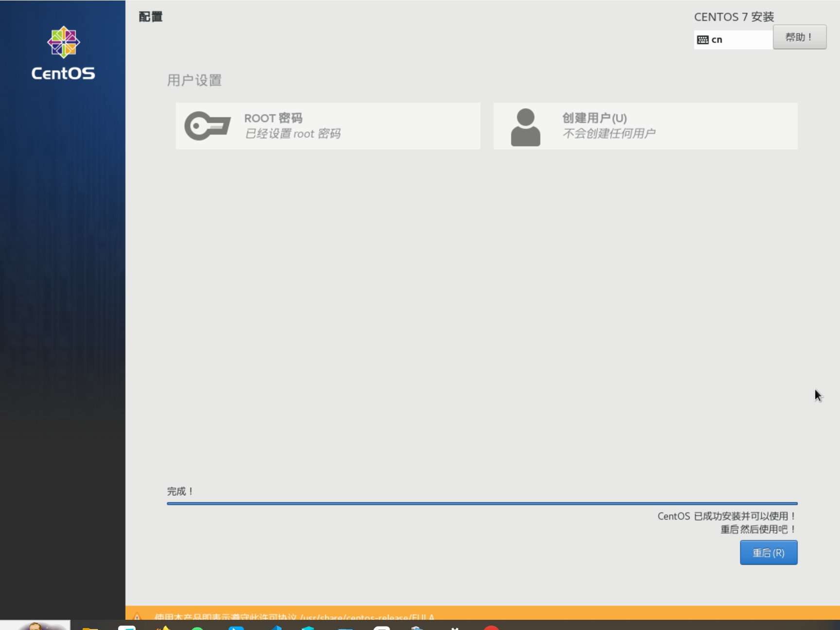
Task: Select the cn keyboard layout indicator
Action: pyautogui.click(x=733, y=39)
